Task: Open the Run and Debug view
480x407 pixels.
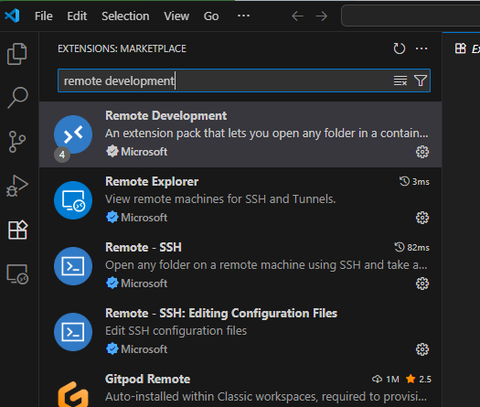Action: tap(17, 186)
